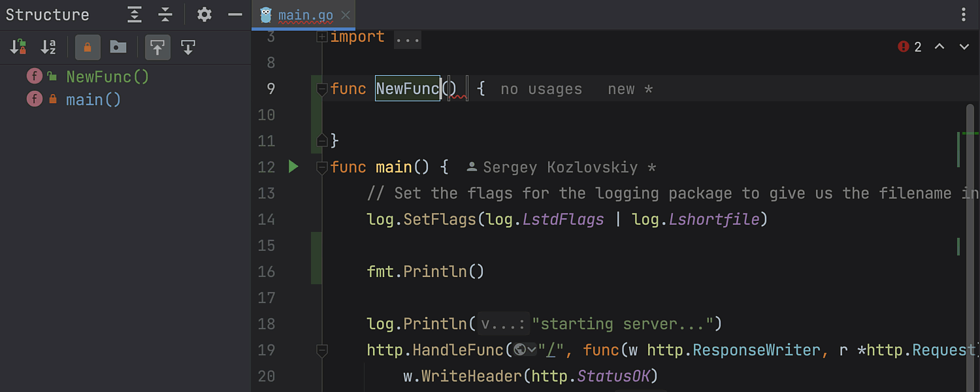The height and width of the screenshot is (392, 980).
Task: Expand the folded import block
Action: 321,37
